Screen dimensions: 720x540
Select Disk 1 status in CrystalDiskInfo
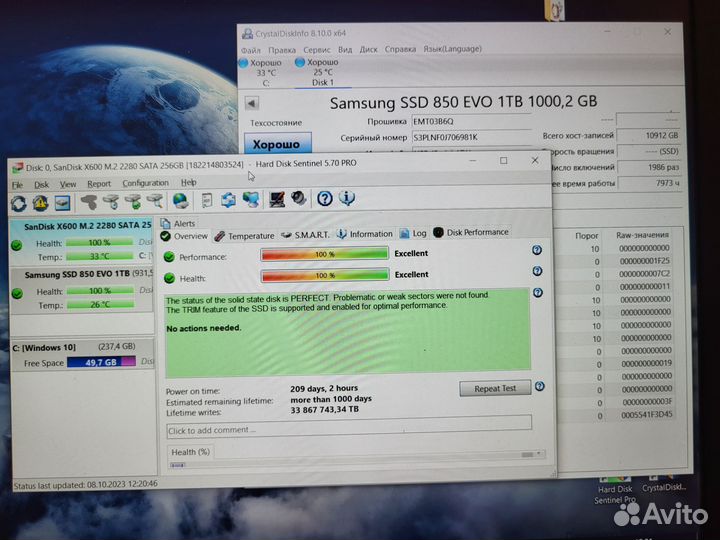click(x=323, y=72)
